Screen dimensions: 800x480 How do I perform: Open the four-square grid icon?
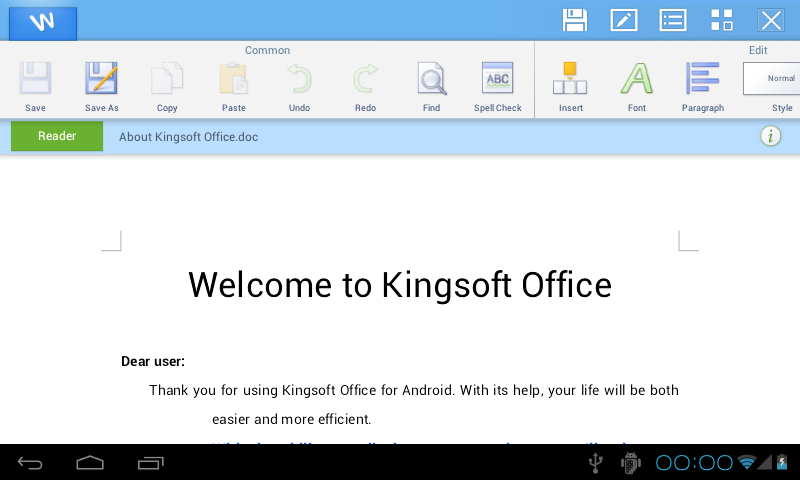[722, 21]
